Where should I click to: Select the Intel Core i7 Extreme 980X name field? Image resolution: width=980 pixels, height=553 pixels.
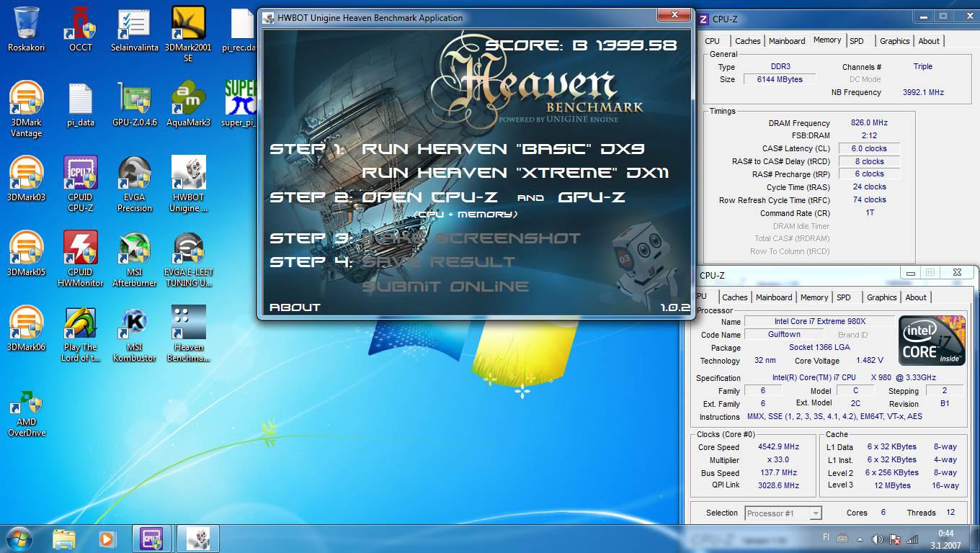pyautogui.click(x=819, y=321)
